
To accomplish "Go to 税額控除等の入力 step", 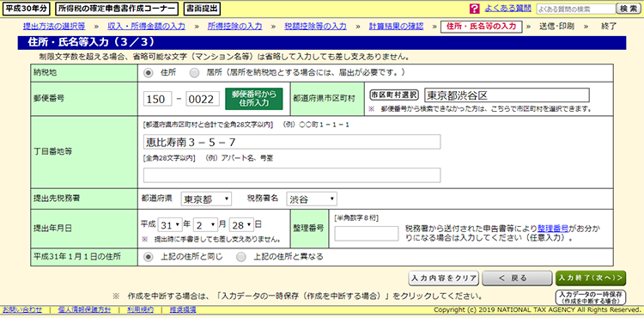I will tap(315, 27).
